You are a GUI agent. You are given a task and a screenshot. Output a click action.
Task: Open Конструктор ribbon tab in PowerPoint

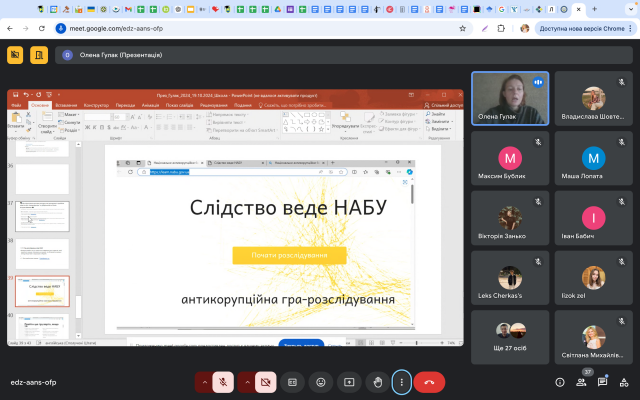point(96,105)
